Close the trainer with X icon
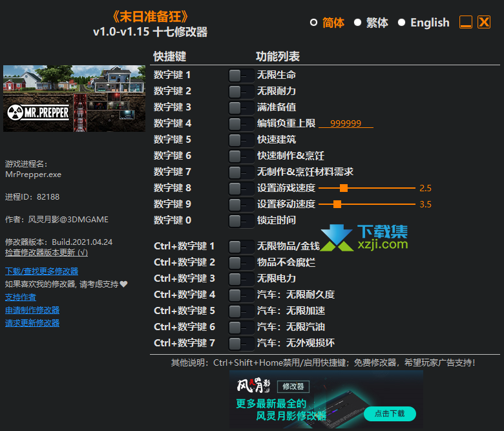 484,22
